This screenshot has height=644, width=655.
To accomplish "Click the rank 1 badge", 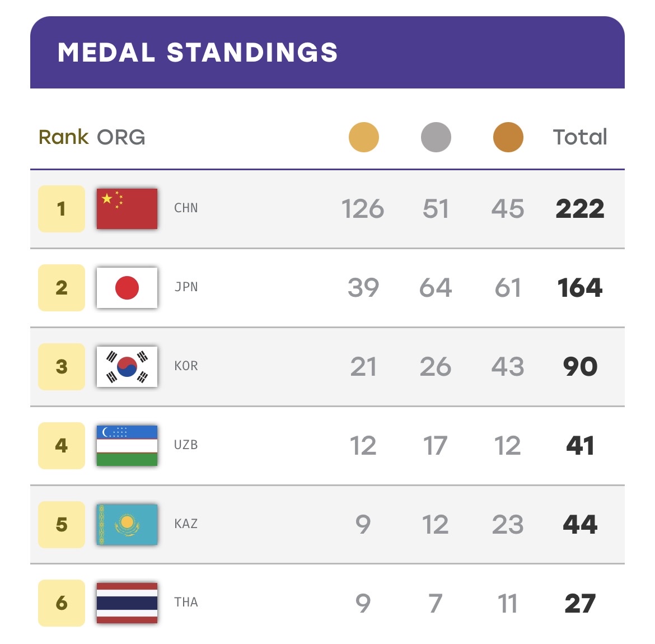I will tap(62, 208).
